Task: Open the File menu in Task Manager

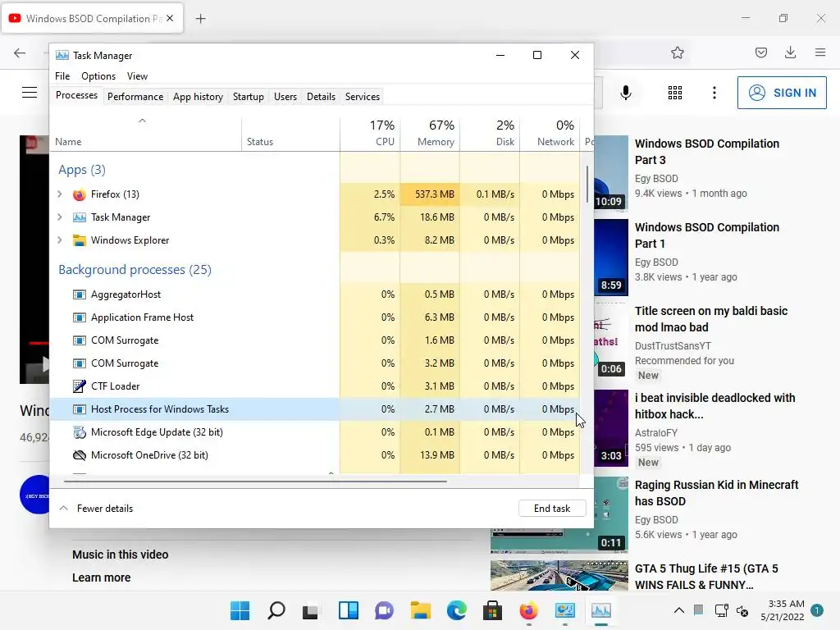Action: [62, 76]
